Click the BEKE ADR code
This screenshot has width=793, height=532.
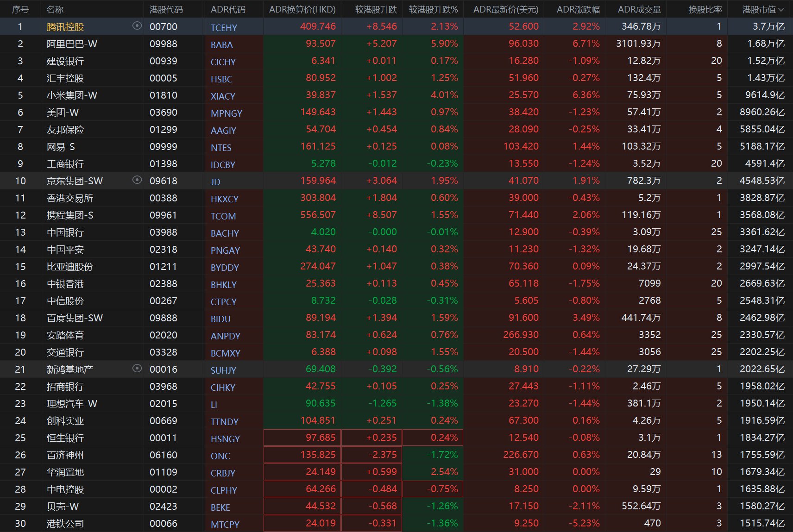(220, 507)
